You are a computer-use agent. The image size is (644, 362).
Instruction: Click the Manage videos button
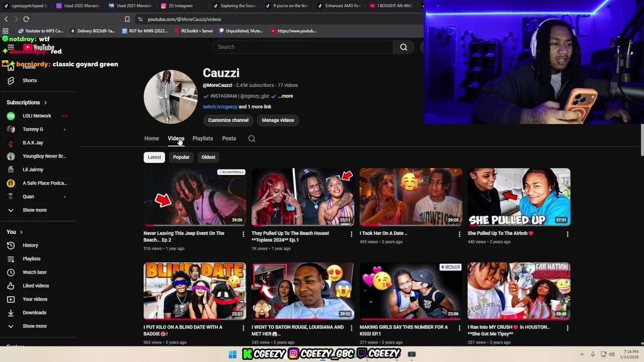click(x=278, y=120)
